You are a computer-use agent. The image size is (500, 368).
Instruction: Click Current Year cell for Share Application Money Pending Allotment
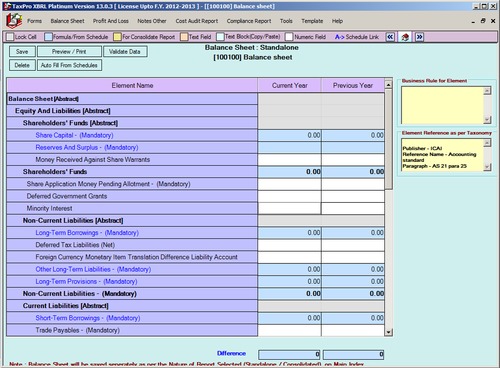(289, 184)
